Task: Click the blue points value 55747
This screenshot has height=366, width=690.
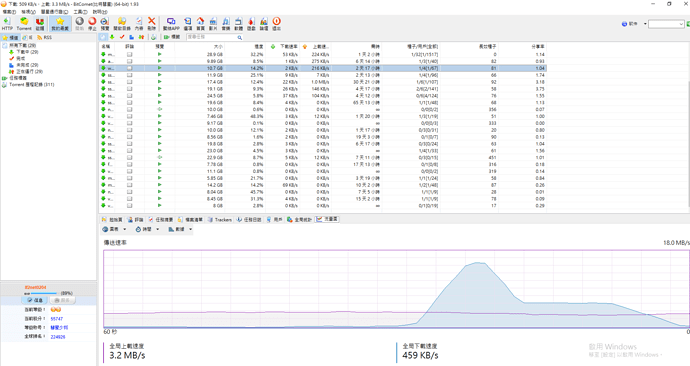Action: point(57,319)
